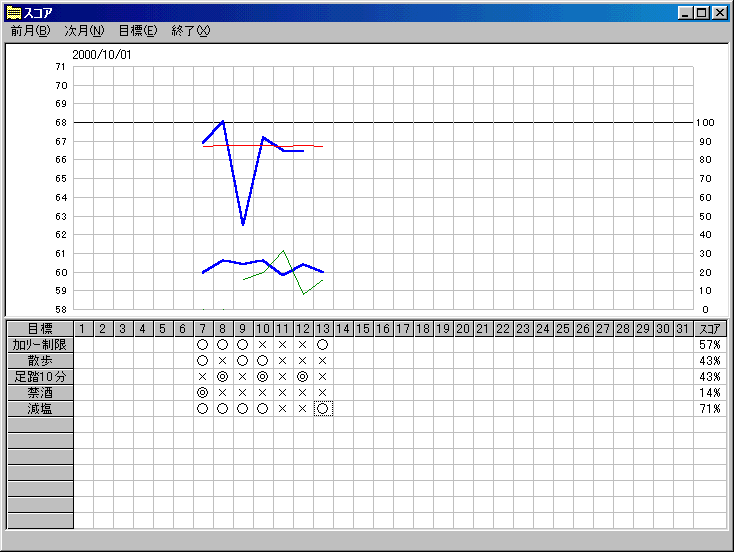The height and width of the screenshot is (552, 734).
Task: Click the スコア column header
Action: (710, 329)
